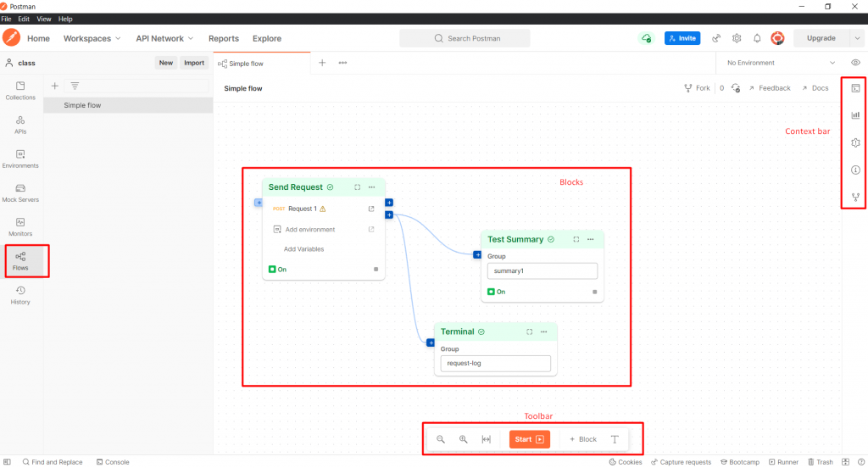The width and height of the screenshot is (868, 468).
Task: Open Monitors in the sidebar
Action: click(x=20, y=227)
